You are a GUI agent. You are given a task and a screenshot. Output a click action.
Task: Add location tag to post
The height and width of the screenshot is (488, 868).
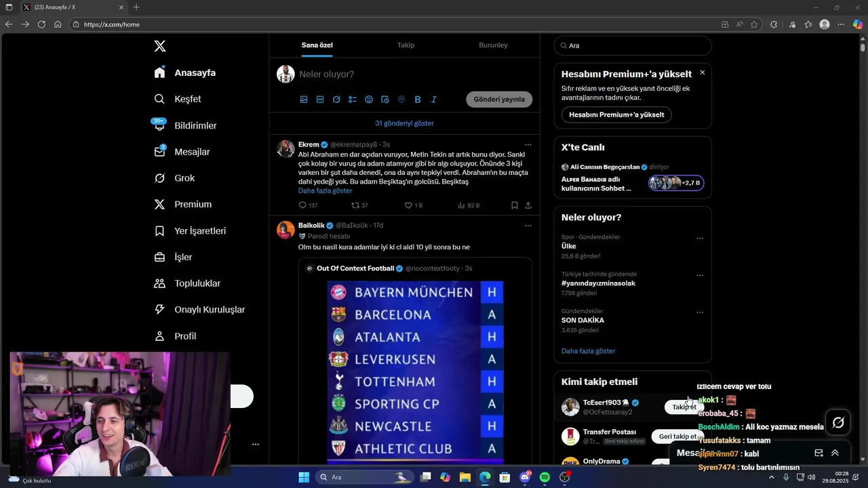[x=401, y=100]
